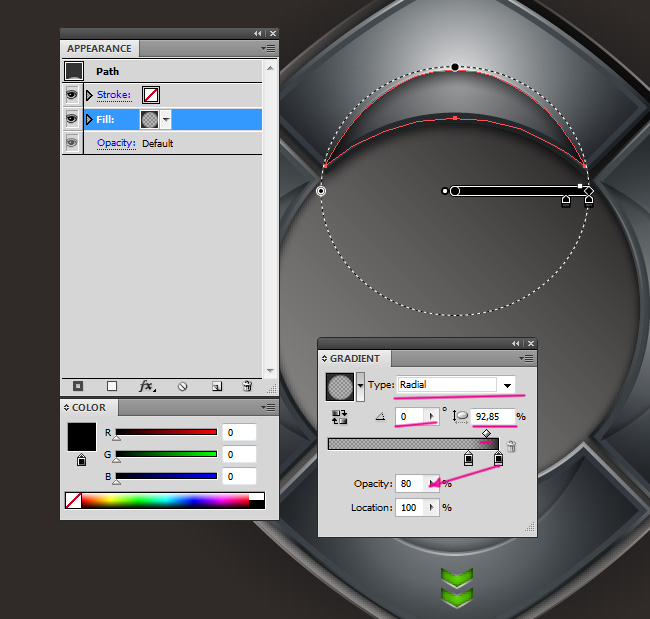This screenshot has width=650, height=619.
Task: Click Duplicate Selected Item icon in Appearance panel
Action: [x=217, y=386]
